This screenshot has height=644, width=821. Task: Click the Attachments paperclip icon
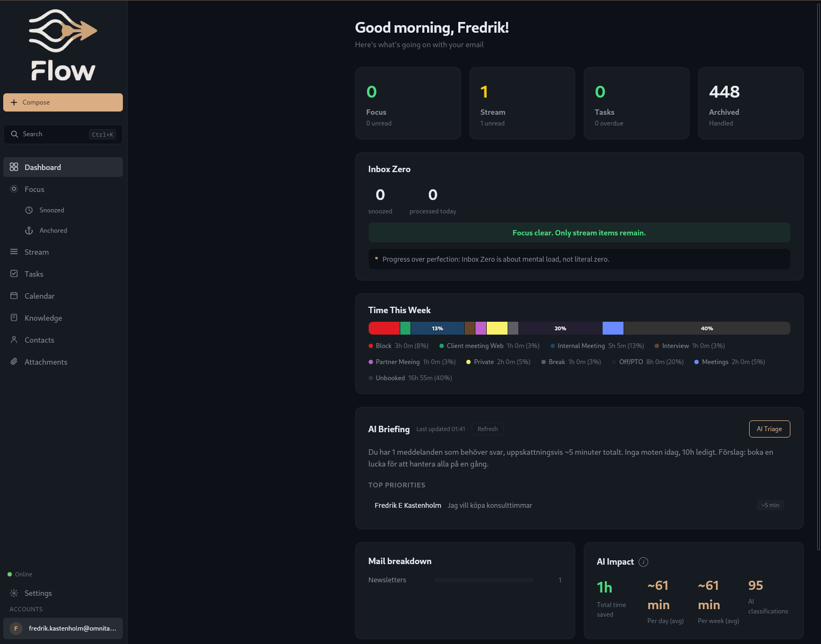(x=14, y=361)
